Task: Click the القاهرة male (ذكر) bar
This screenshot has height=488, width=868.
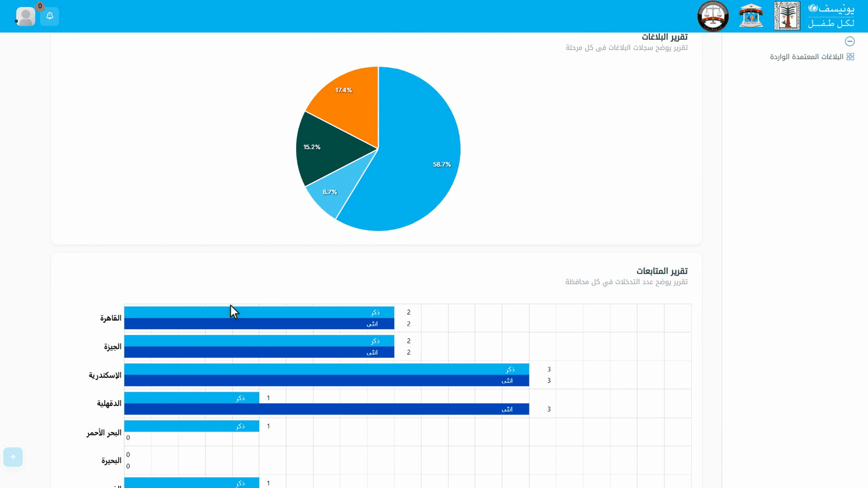Action: pyautogui.click(x=259, y=312)
